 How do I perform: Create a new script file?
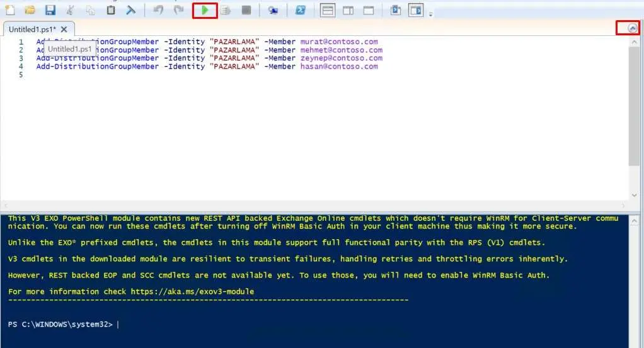[10, 10]
